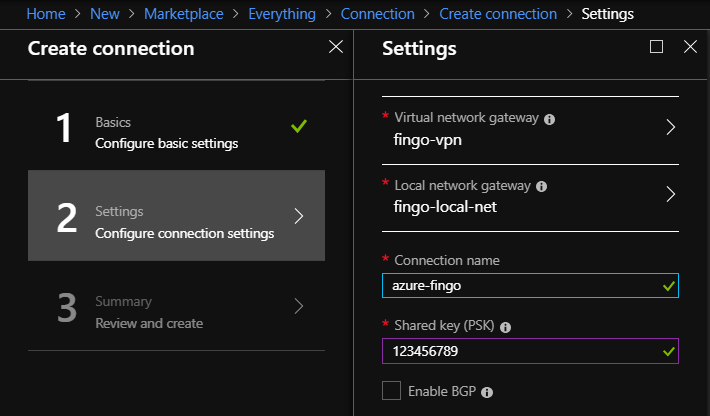Go back to Create connection breadcrumb
Viewport: 710px width, 416px height.
(x=498, y=14)
